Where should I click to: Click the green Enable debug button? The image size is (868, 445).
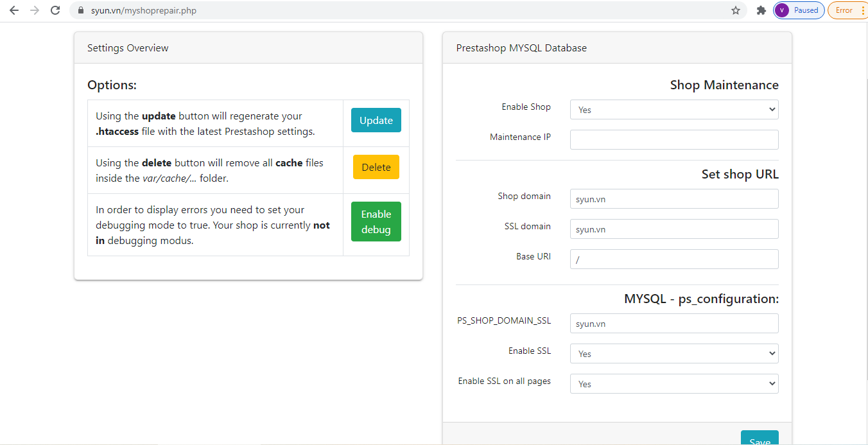[376, 222]
